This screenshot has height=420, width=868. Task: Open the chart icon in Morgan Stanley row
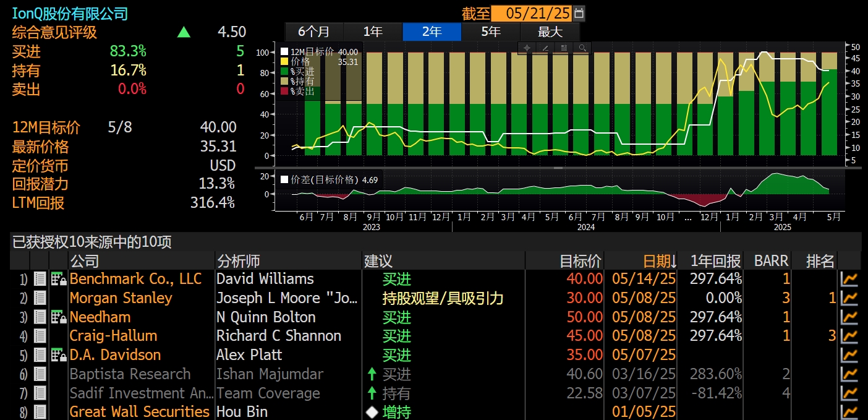tap(850, 298)
